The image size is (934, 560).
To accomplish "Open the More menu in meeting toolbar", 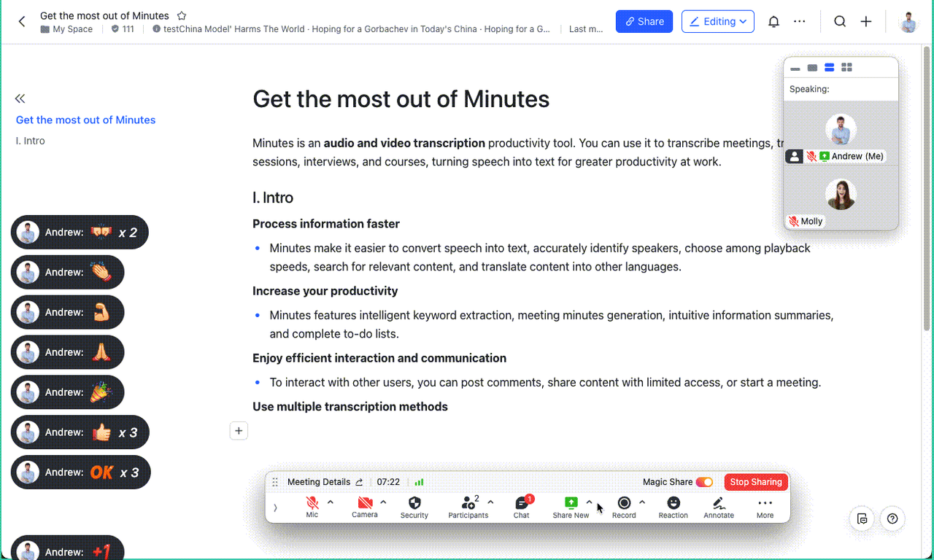I will [x=765, y=503].
